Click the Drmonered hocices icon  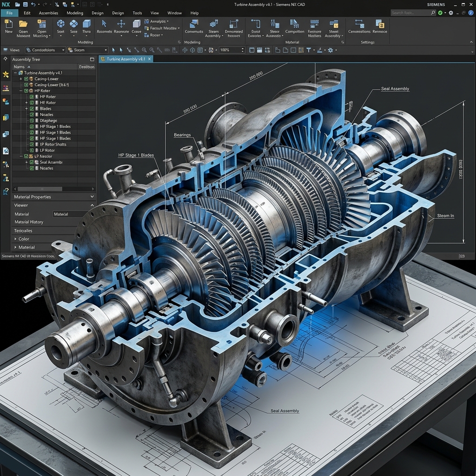(x=234, y=24)
